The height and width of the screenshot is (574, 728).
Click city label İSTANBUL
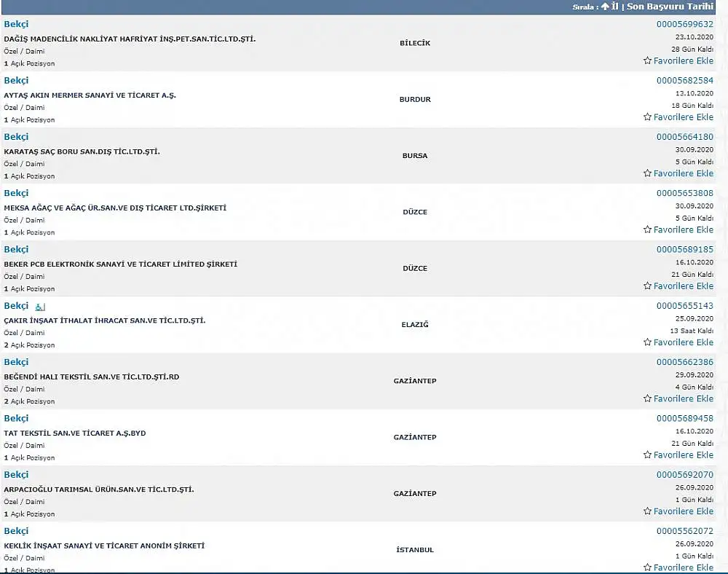(415, 550)
